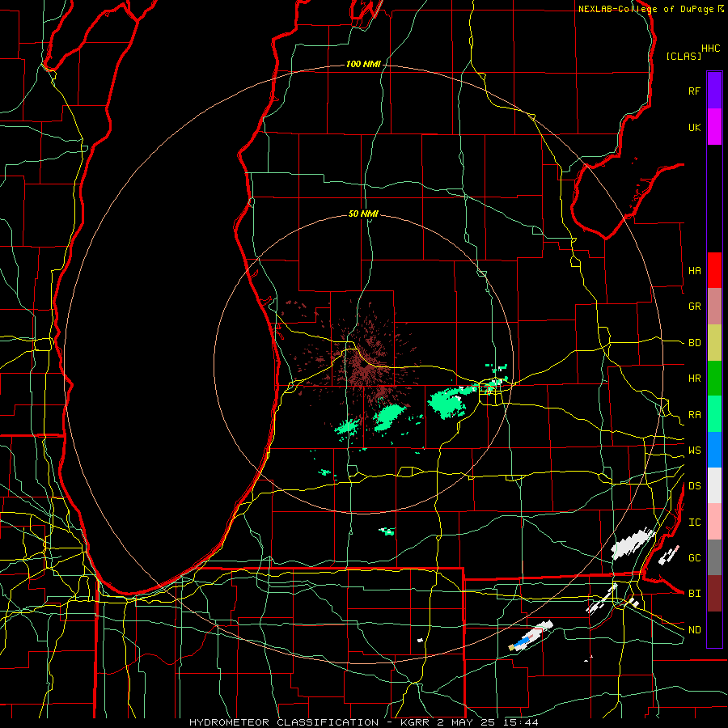728x728 pixels.
Task: Click the RF legend label
Action: pos(694,91)
